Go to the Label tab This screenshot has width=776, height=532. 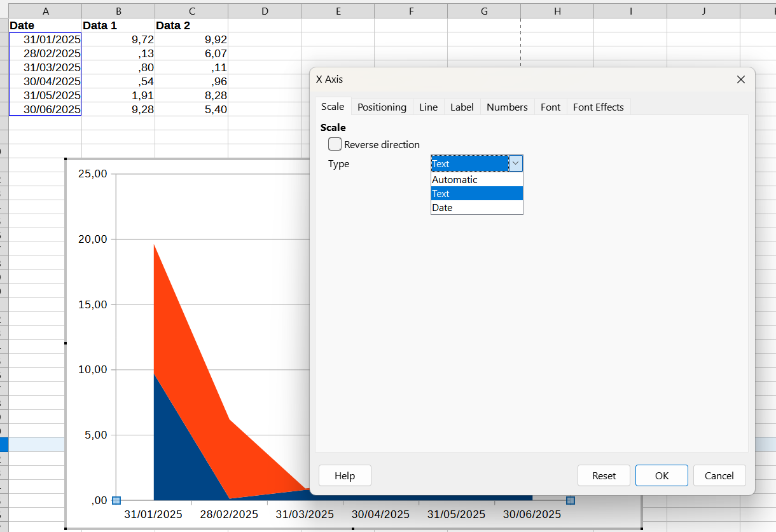click(x=462, y=107)
